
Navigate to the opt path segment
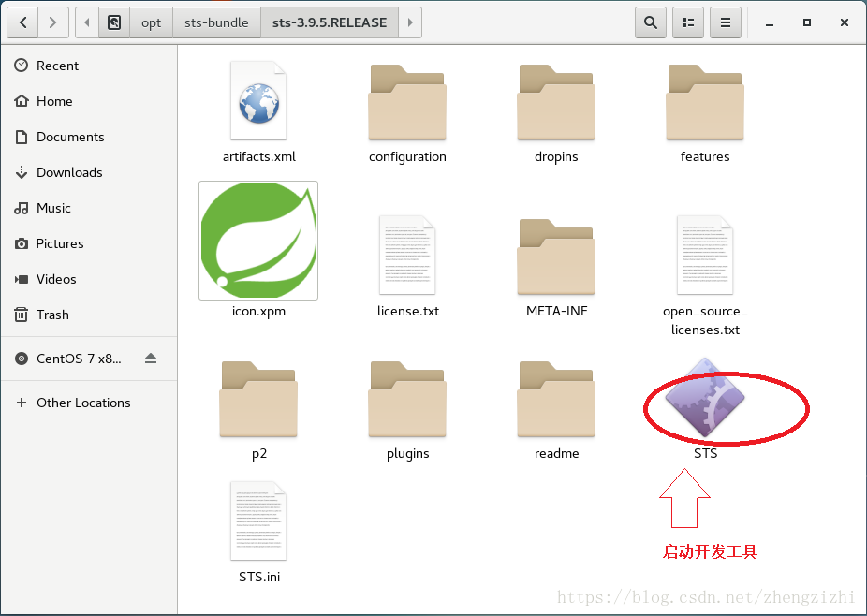tap(151, 22)
